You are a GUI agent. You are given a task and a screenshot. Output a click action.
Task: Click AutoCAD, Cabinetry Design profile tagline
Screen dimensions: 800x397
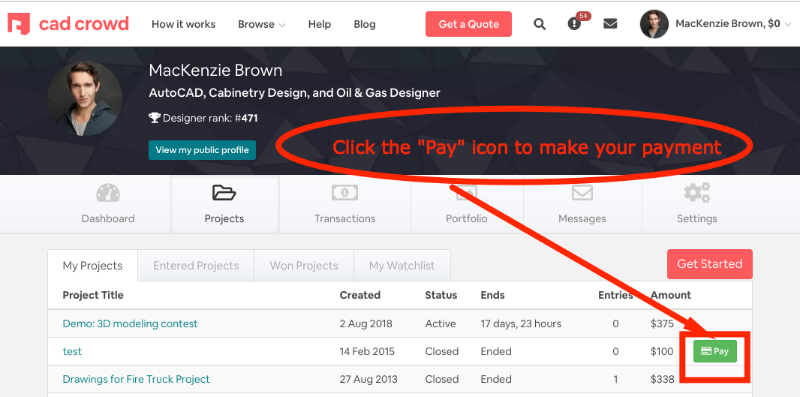(x=294, y=93)
